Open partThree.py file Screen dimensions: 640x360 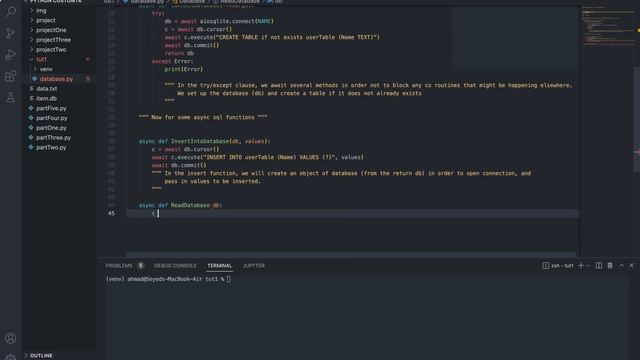[53, 138]
